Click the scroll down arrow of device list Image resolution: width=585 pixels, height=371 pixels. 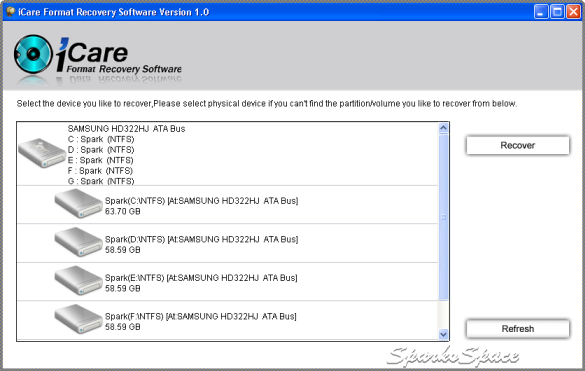[443, 334]
